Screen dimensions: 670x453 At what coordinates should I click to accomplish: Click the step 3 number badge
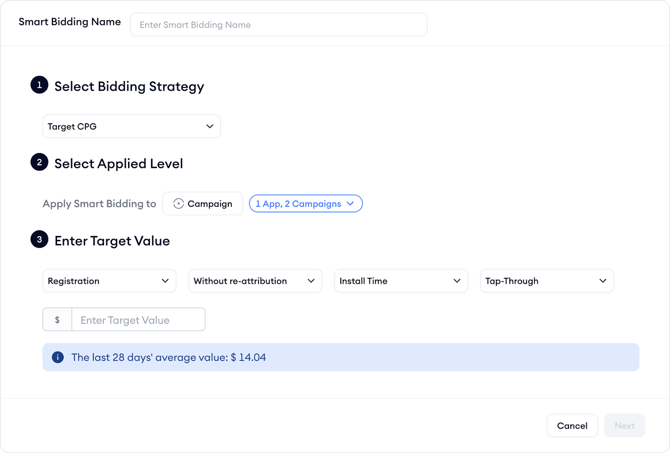click(x=39, y=240)
